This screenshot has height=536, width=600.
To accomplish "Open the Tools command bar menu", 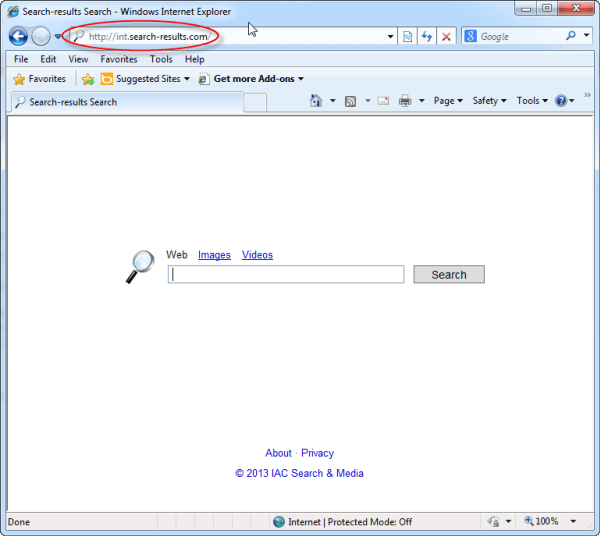I will click(x=532, y=101).
